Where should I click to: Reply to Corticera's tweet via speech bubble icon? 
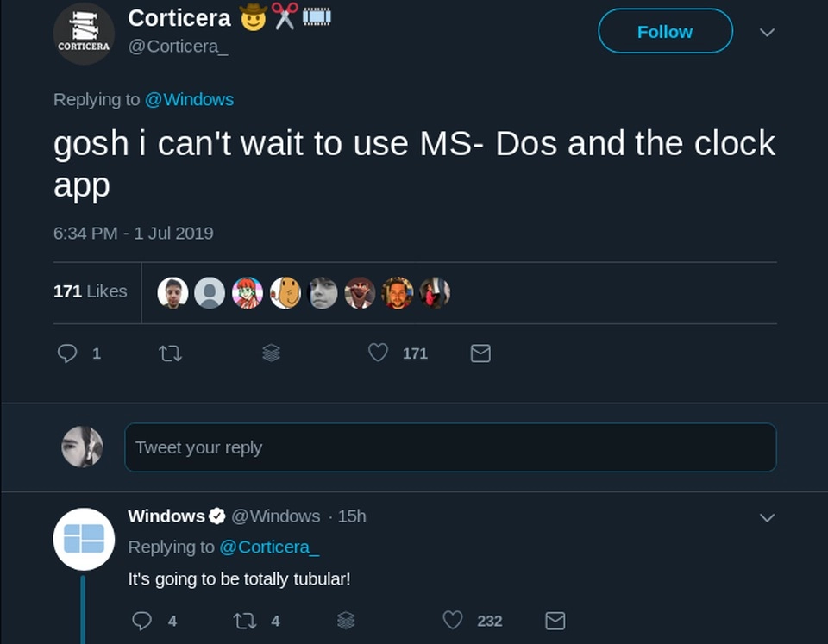pyautogui.click(x=68, y=353)
